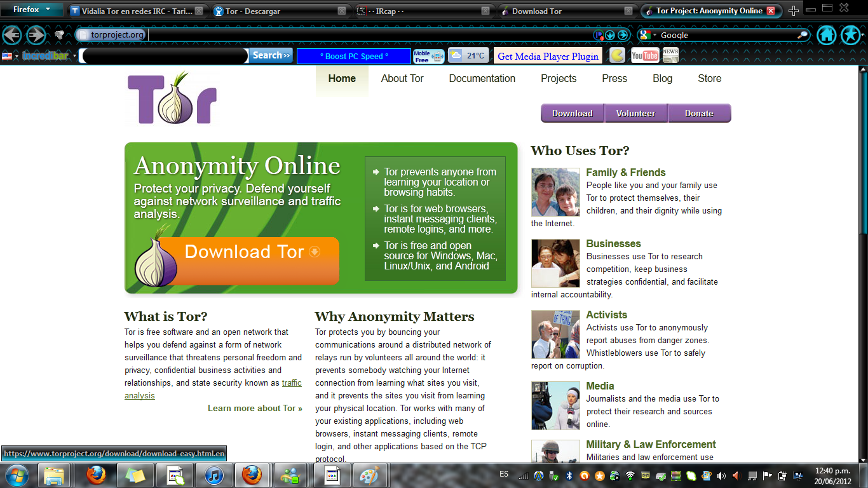Screen dimensions: 868x488
Task: Click the down-arrow icon in address bar
Action: (x=611, y=35)
